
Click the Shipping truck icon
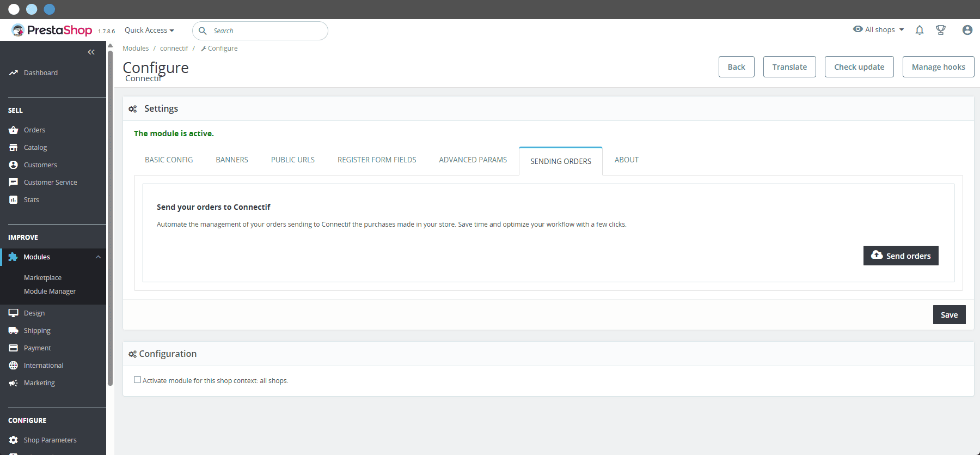[14, 331]
